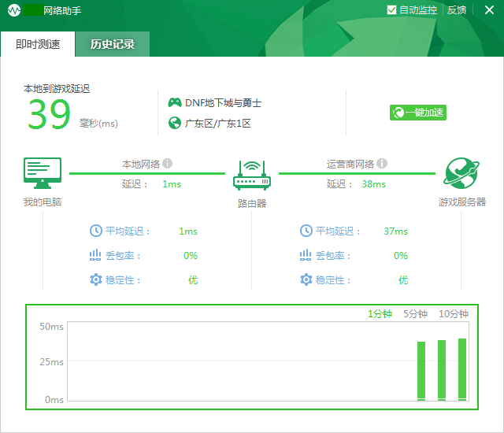The image size is (504, 433).
Task: Click the packet loss icon under local network
Action: 96,255
